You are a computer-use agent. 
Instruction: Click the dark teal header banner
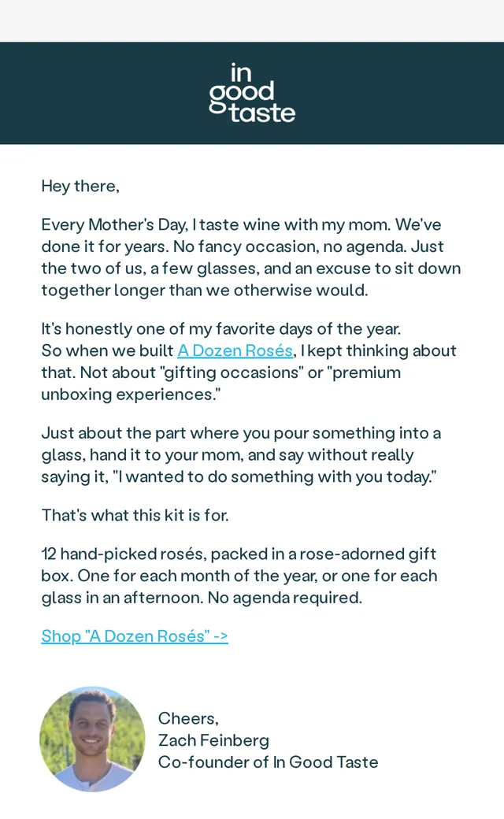point(252,93)
